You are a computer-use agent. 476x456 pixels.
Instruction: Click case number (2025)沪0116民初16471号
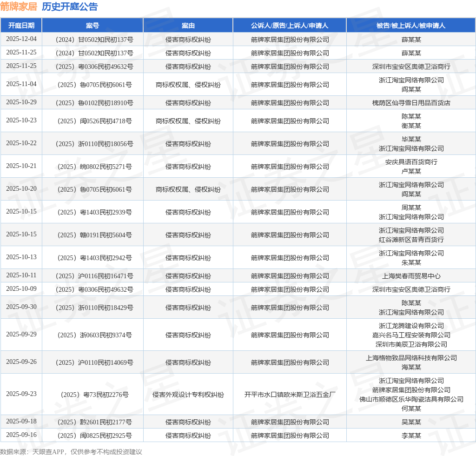[94, 276]
